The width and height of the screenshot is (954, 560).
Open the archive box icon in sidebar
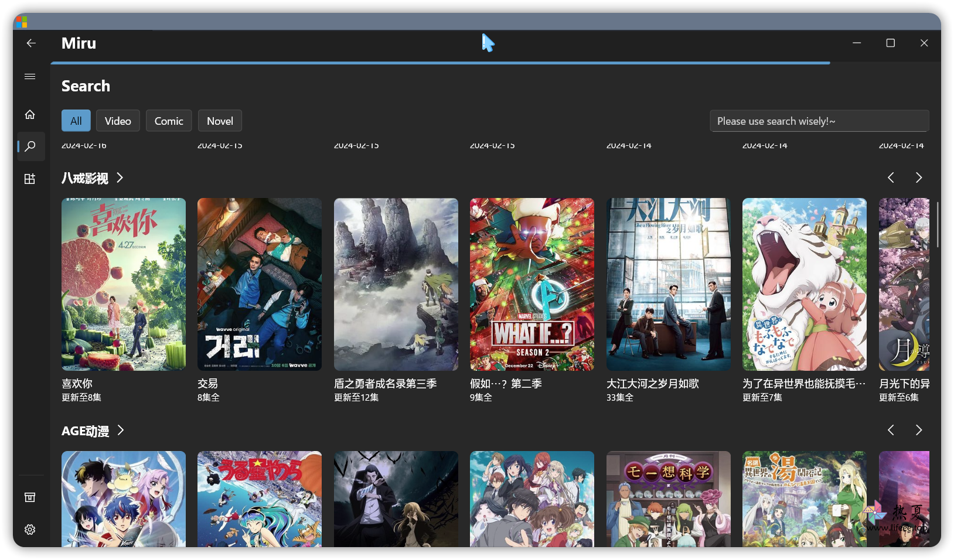[x=30, y=497]
